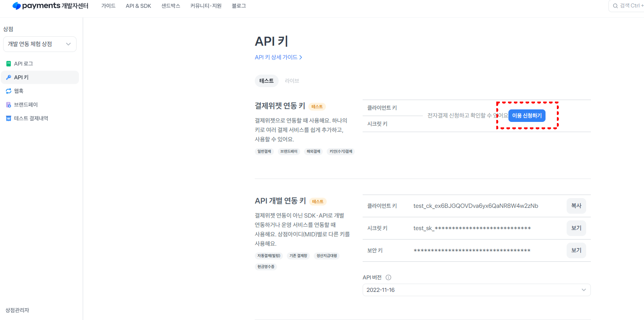
Task: Click the chevron arrow after API 키 상세 가이드
Action: pyautogui.click(x=301, y=57)
